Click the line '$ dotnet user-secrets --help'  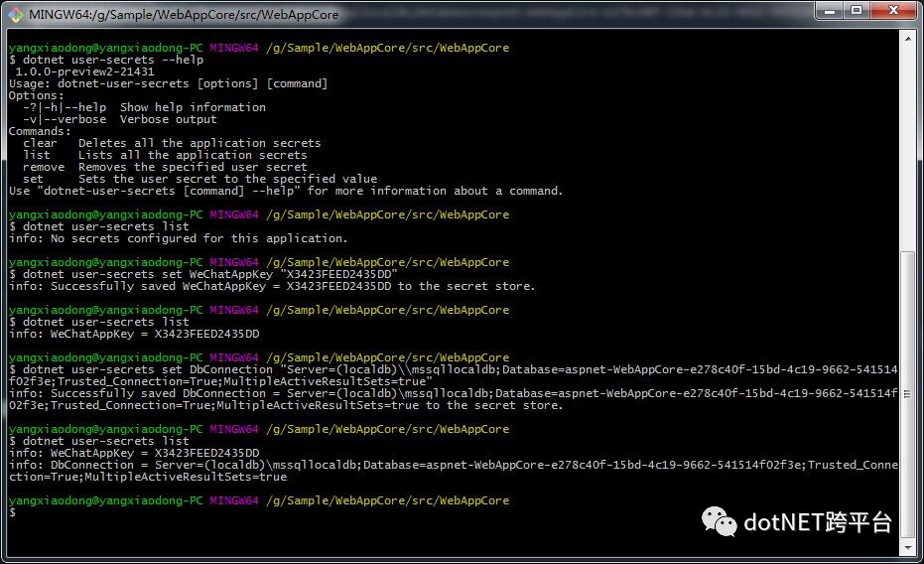point(106,60)
